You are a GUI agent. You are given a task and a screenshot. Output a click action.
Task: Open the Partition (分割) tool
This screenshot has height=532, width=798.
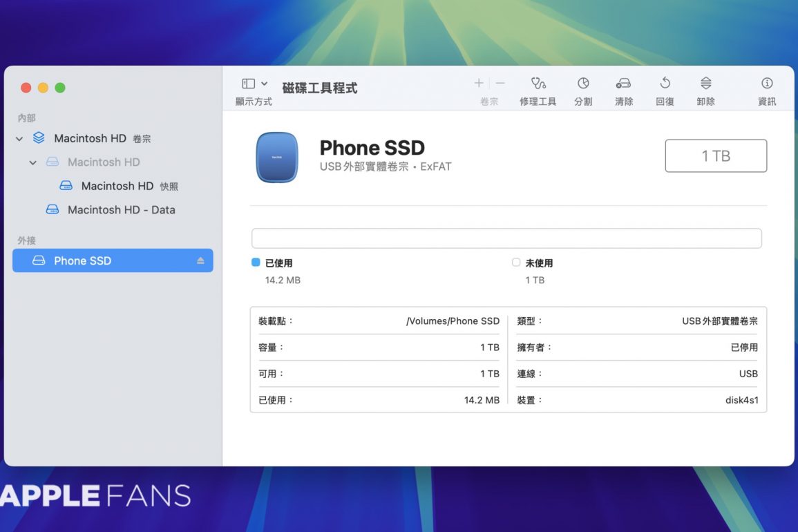583,84
